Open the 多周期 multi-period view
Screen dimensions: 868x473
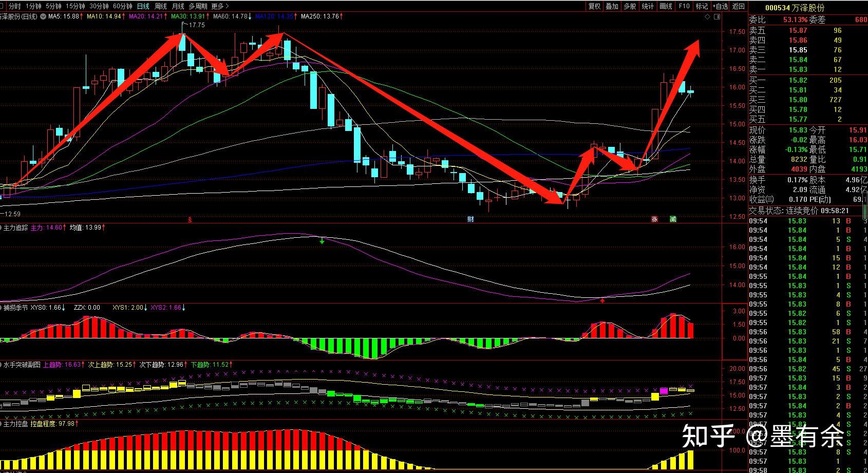[x=198, y=6]
